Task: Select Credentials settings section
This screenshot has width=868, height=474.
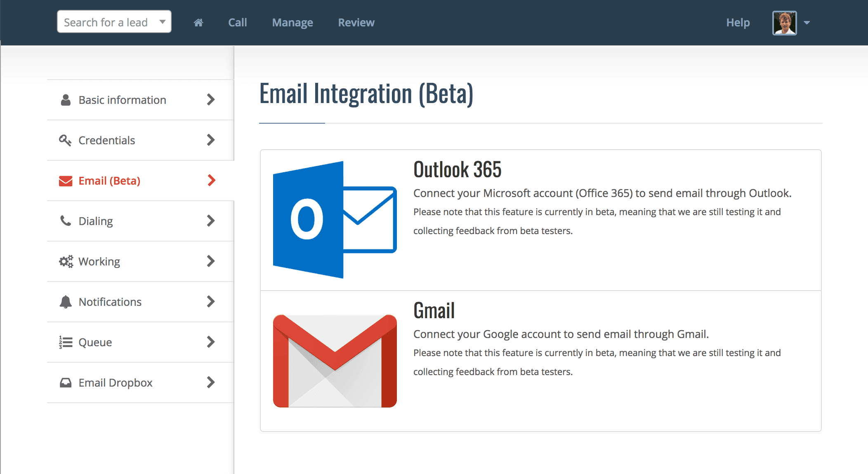Action: click(140, 140)
